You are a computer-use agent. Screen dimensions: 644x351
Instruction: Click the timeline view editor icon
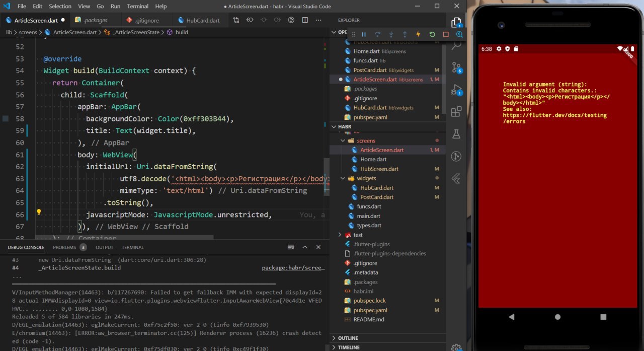tap(291, 20)
